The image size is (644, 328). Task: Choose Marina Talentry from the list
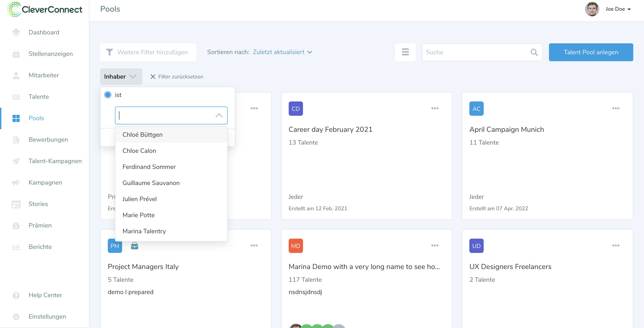click(144, 231)
